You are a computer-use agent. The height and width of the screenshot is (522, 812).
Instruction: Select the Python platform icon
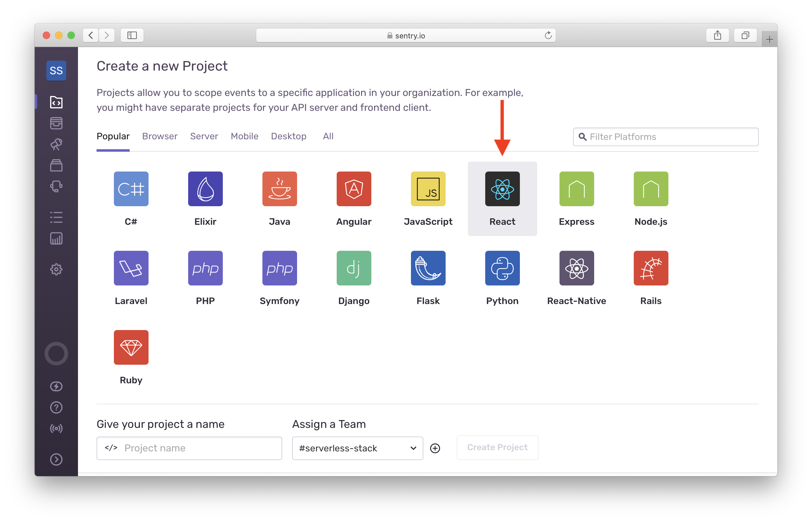(x=502, y=268)
